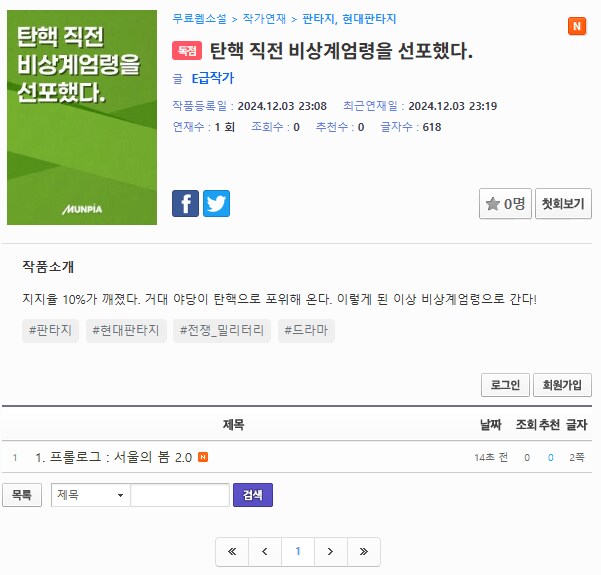Click the 조회 column header
The height and width of the screenshot is (575, 601).
526,424
